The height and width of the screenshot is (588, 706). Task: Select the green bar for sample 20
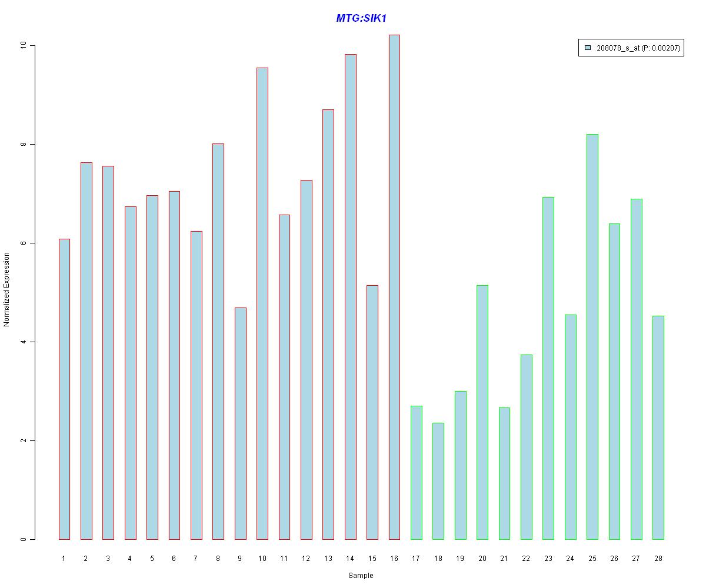tap(482, 412)
